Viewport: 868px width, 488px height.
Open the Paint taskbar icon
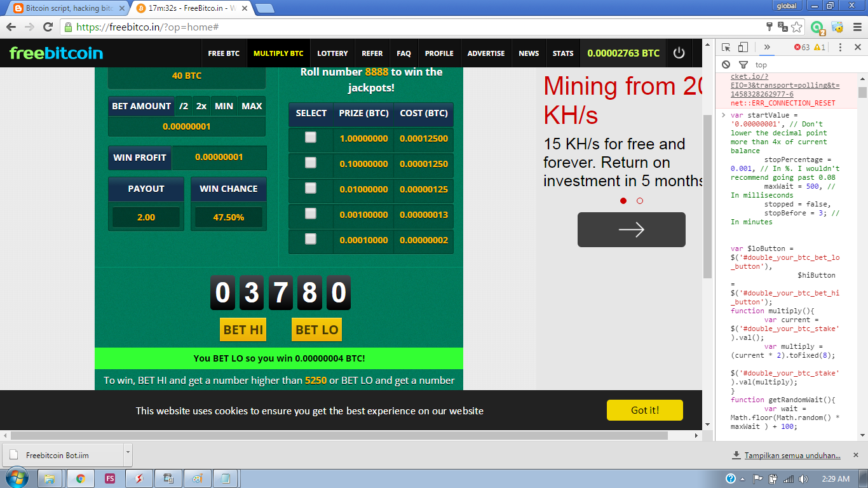[x=198, y=478]
